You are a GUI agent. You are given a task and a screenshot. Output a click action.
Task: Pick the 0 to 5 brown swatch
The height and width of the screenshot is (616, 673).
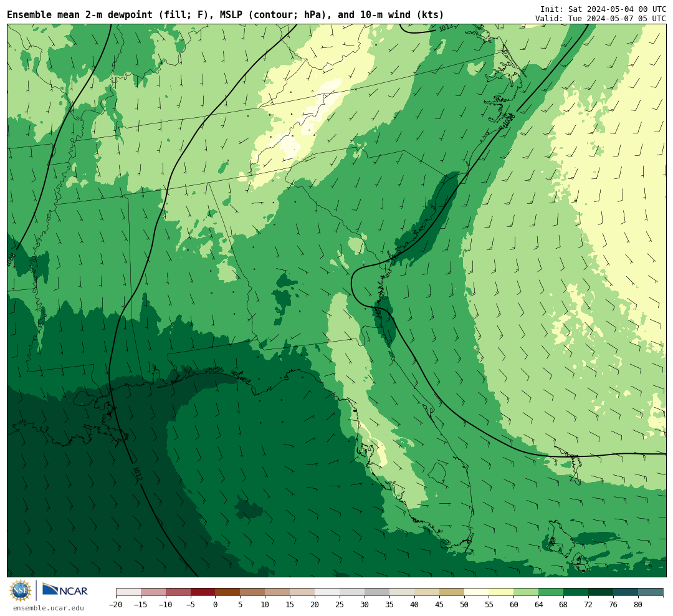(x=228, y=592)
